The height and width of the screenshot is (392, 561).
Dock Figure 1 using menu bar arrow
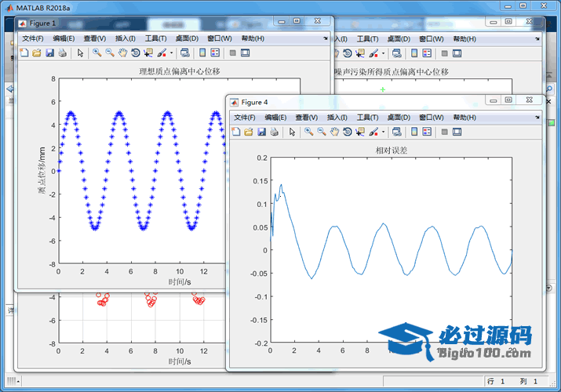coord(325,38)
